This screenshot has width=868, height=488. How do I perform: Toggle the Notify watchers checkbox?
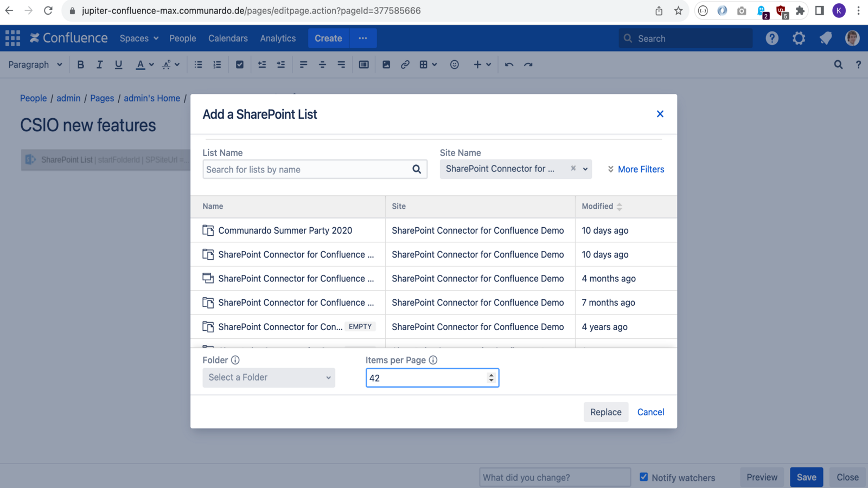(x=643, y=477)
